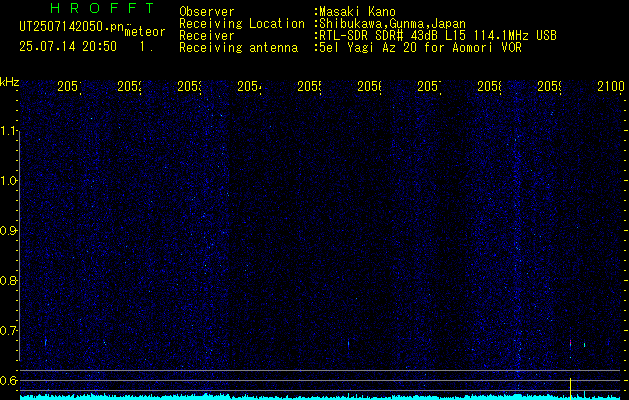Click the Receiving Location label

[x=242, y=24]
